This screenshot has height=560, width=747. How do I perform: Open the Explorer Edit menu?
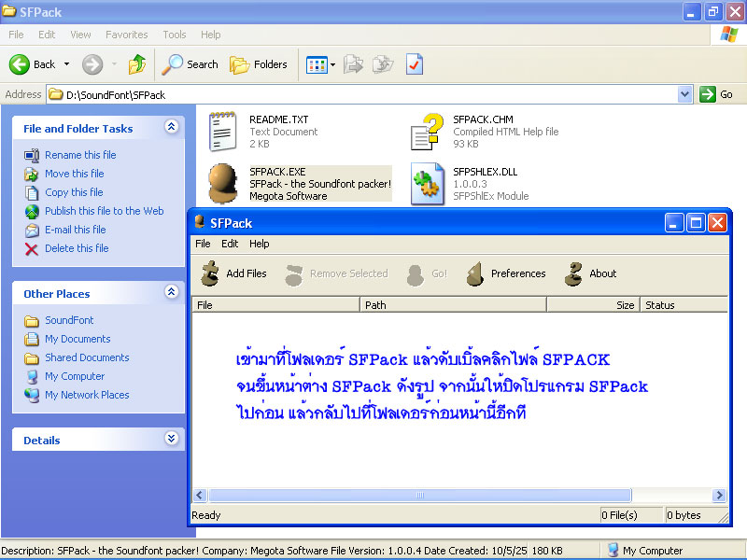[47, 35]
